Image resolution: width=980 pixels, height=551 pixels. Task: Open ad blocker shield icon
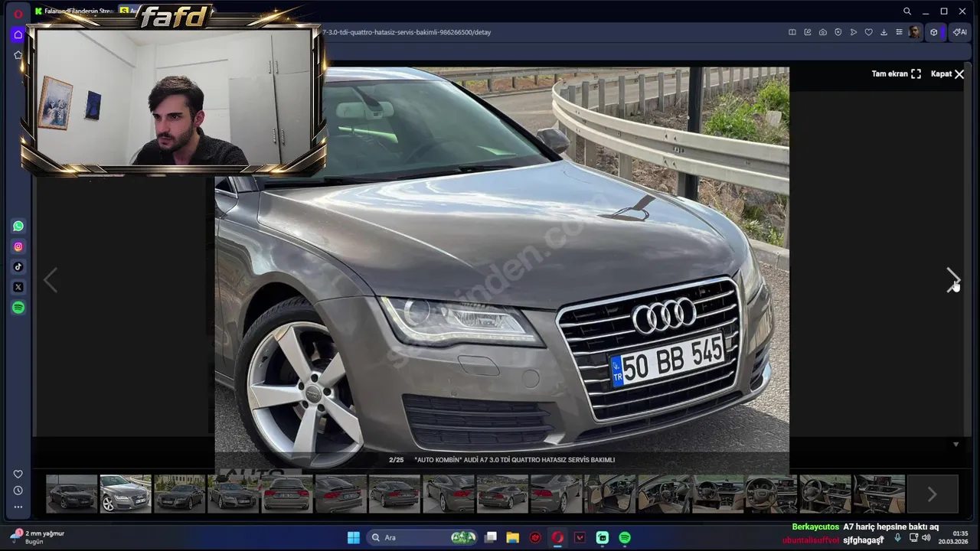coord(838,32)
